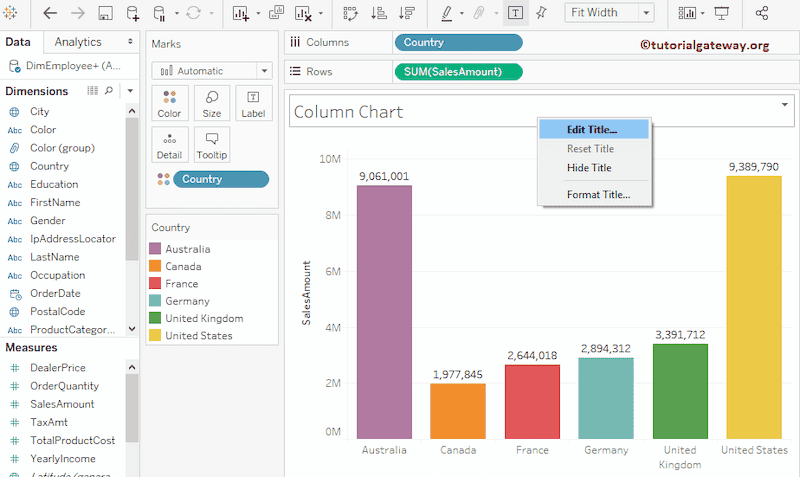This screenshot has height=477, width=800.
Task: Click the Share workbook icon
Action: tap(763, 13)
